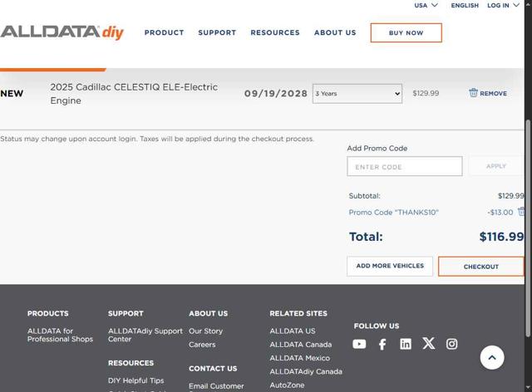Open the LinkedIn social link
Viewport: 532px width, 392px height.
[x=406, y=344]
